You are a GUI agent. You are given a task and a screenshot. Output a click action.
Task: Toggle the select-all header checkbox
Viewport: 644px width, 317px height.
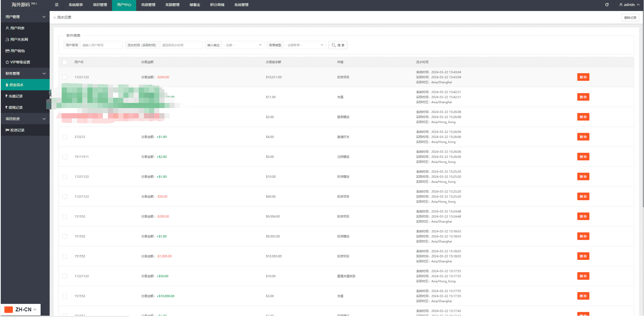[65, 62]
